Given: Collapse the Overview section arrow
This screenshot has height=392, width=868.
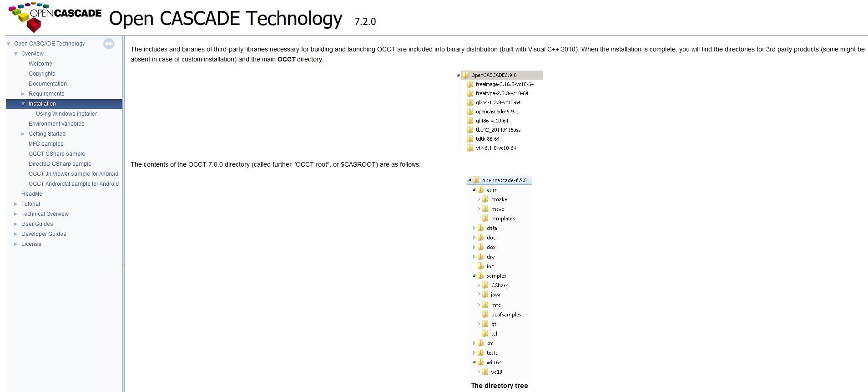Looking at the screenshot, I should pos(16,54).
